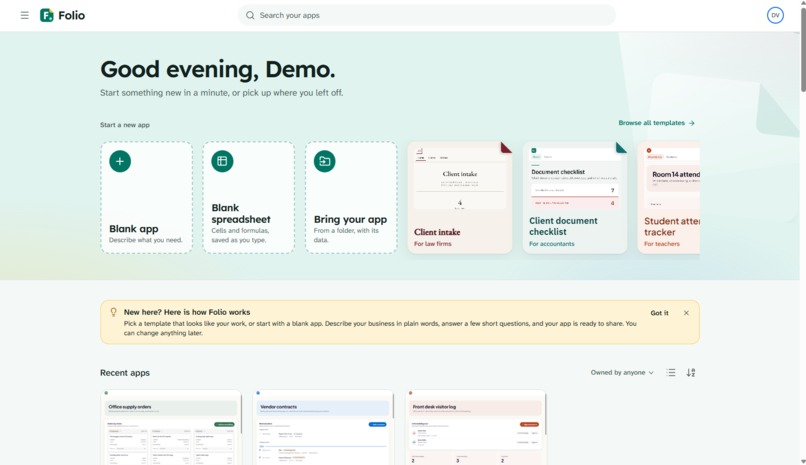Screen dimensions: 806x465
Task: Open the Client intake template
Action: point(460,198)
